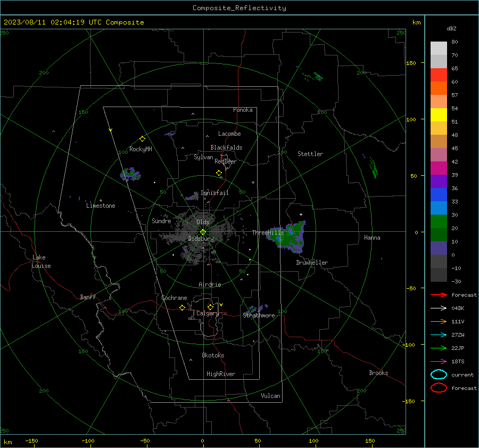Click the 18TS legend text
Screen dimensions: 479x448
click(458, 362)
